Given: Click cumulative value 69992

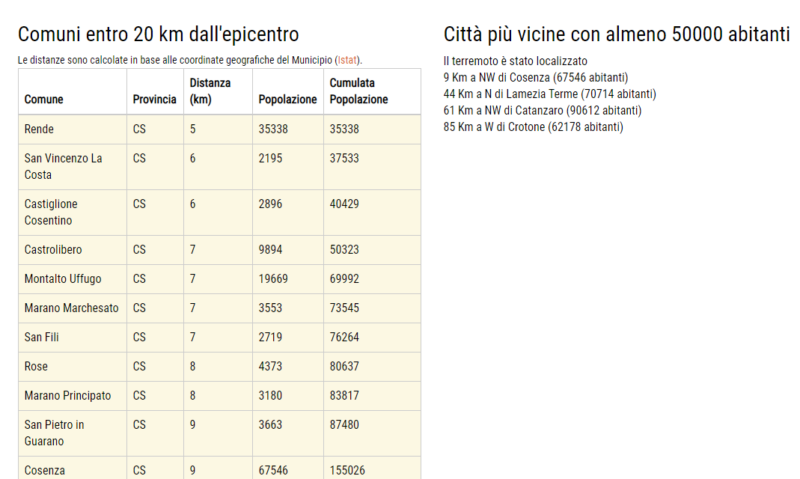Looking at the screenshot, I should tap(344, 279).
